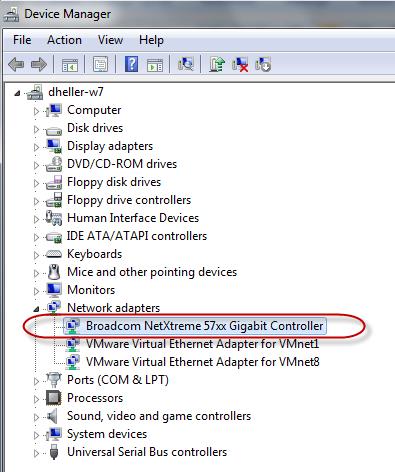Select Sound, video and game controllers
Screen dimensions: 395x472
(159, 416)
